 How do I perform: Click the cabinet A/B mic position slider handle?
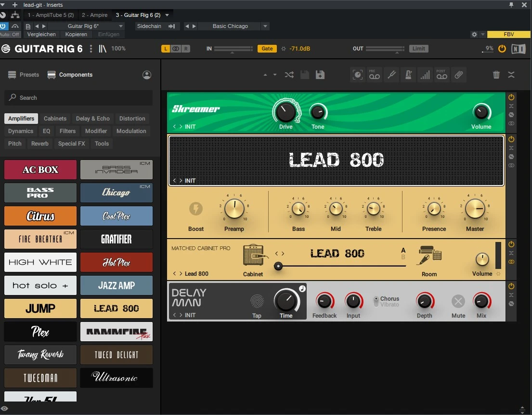(278, 266)
